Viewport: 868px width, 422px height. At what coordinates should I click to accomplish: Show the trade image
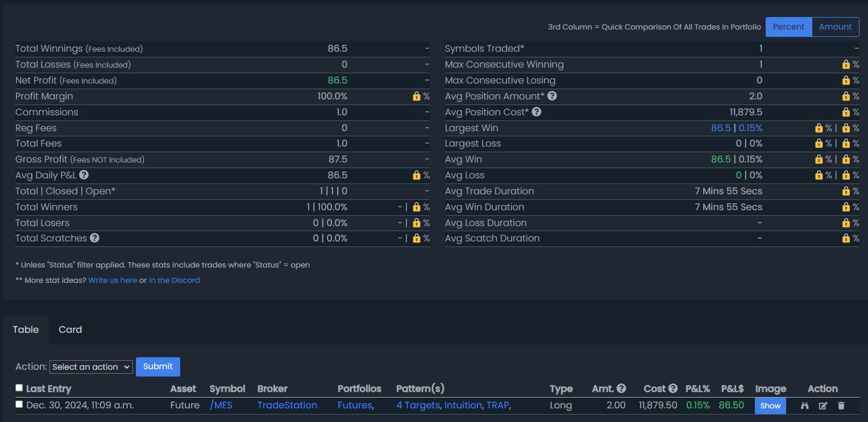tap(770, 406)
